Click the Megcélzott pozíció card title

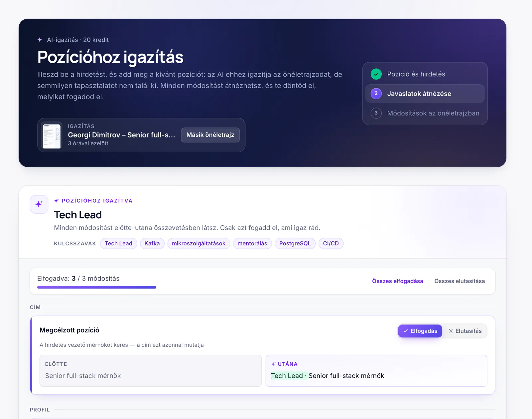[69, 330]
